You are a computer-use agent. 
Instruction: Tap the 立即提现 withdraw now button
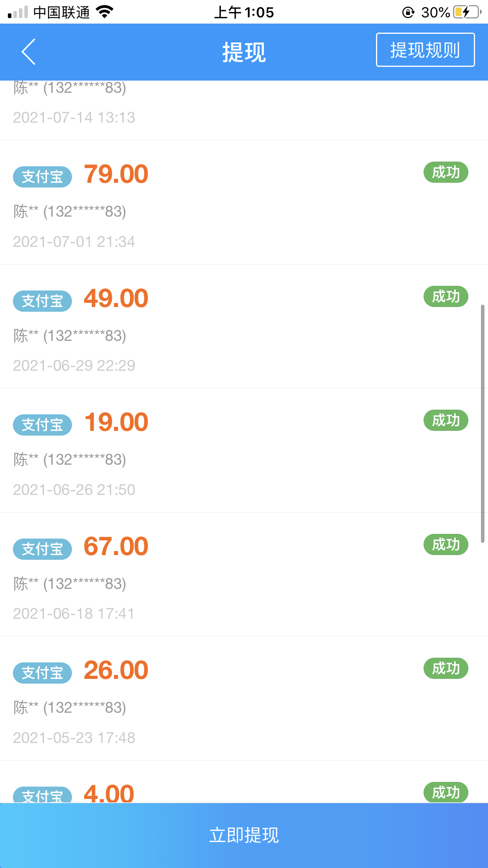click(244, 835)
